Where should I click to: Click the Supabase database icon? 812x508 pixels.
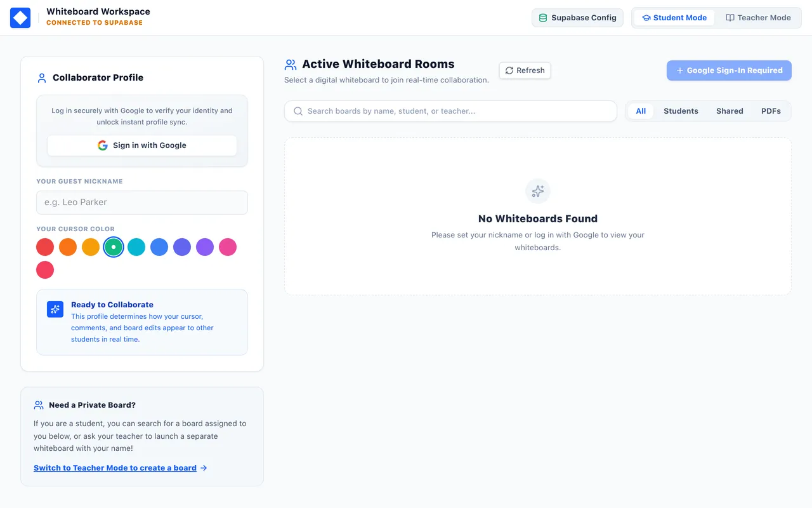click(543, 18)
